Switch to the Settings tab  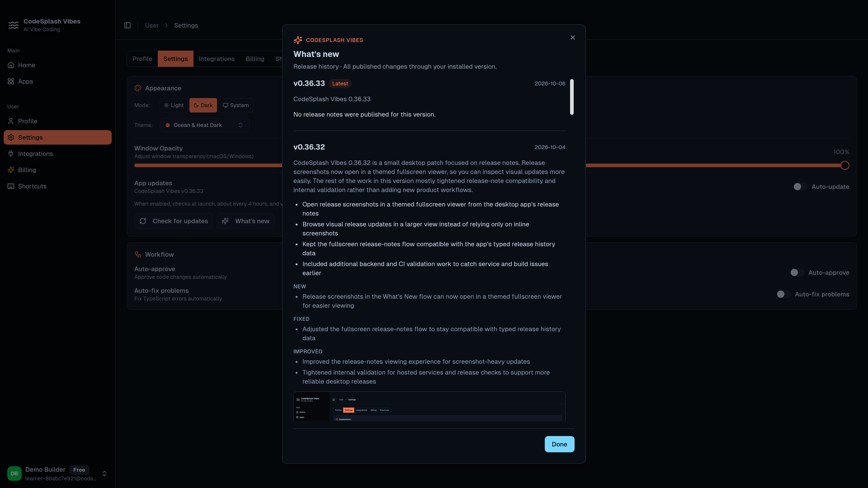click(x=176, y=59)
